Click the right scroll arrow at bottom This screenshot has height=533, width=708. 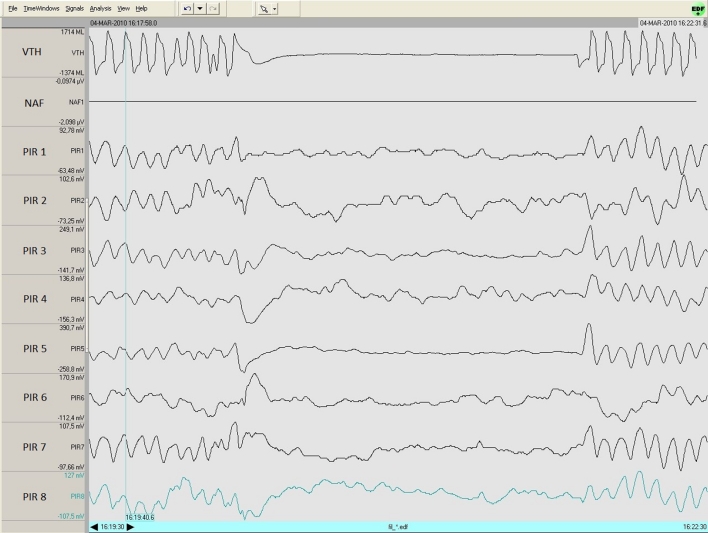(129, 526)
